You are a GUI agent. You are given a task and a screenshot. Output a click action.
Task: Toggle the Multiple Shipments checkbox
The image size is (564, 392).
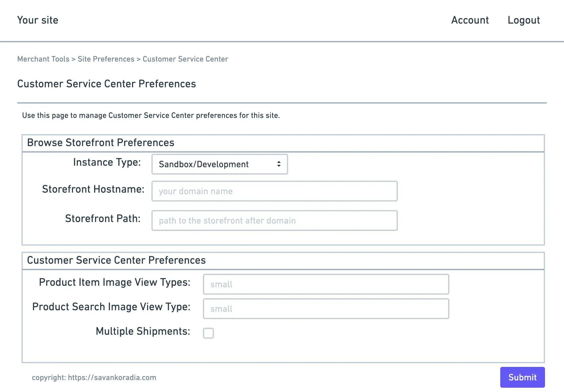click(x=208, y=333)
